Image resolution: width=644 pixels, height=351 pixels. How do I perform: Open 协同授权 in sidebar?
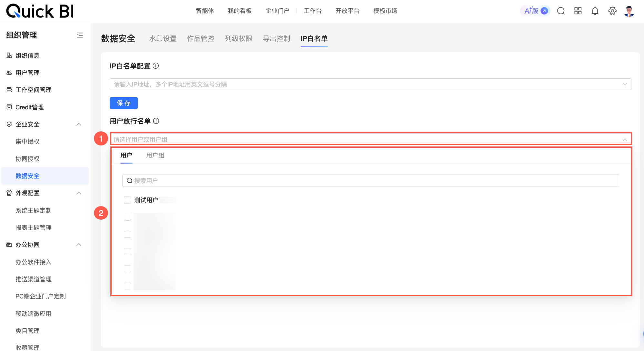point(27,159)
